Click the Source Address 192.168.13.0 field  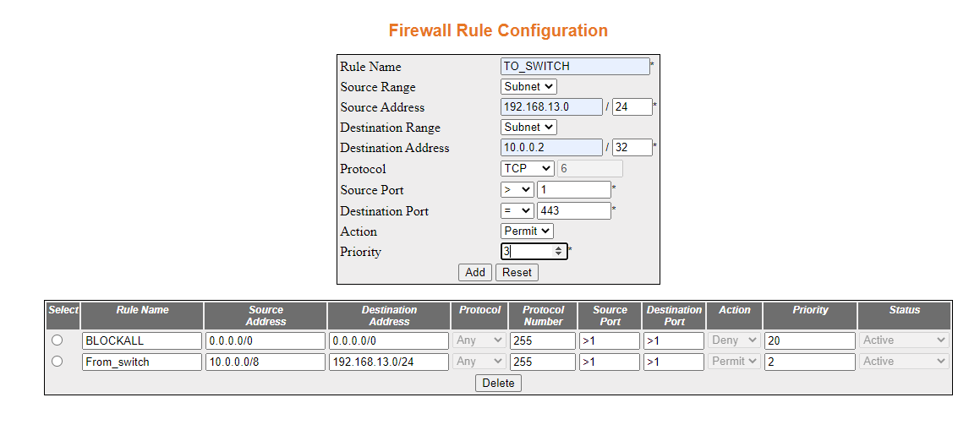(x=551, y=106)
